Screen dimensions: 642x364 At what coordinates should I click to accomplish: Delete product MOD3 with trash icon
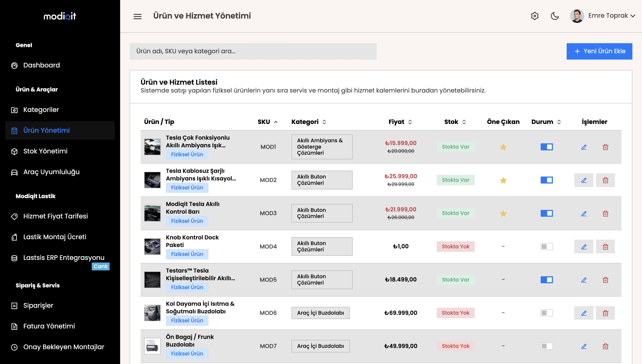(605, 213)
